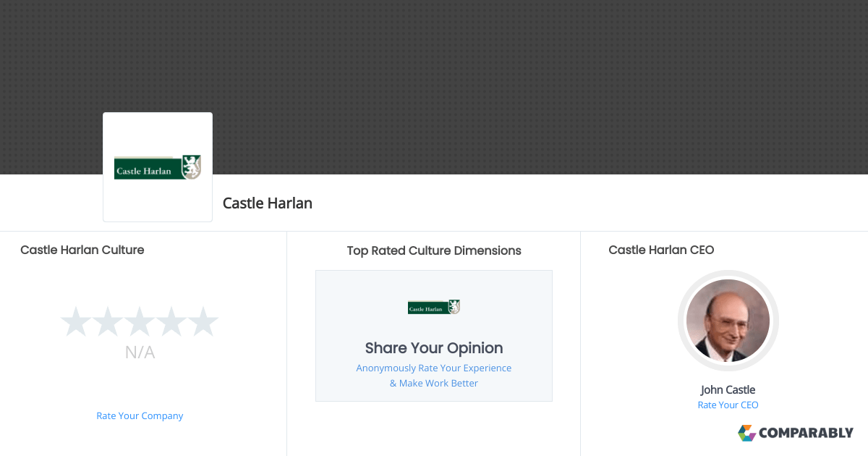Viewport: 868px width, 456px height.
Task: Click the Comparably logo
Action: tap(795, 433)
